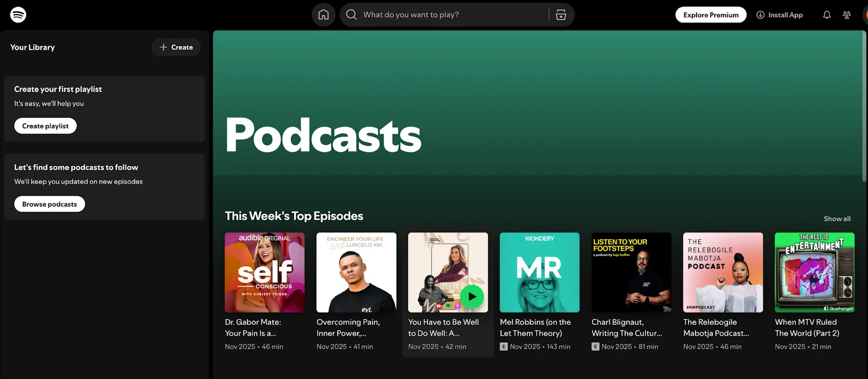Screen dimensions: 868x379
Task: Open the Wondery MR episode cover
Action: 540,272
